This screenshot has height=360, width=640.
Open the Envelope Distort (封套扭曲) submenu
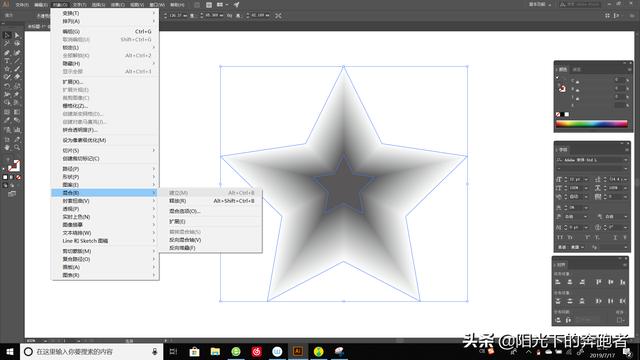pos(105,201)
